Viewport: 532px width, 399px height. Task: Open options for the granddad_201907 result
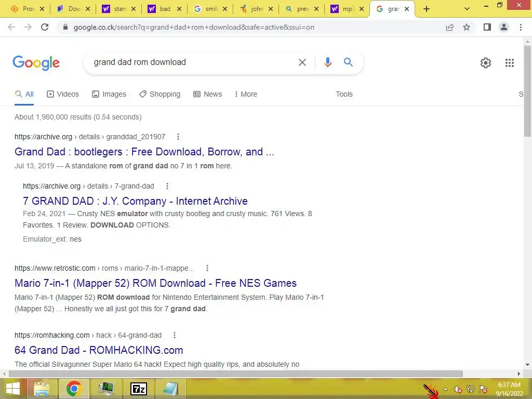[x=178, y=137]
